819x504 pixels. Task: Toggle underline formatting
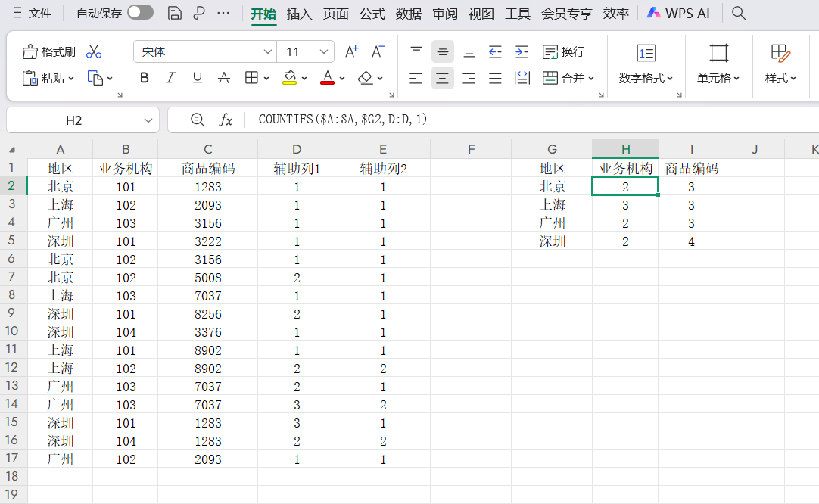(197, 78)
